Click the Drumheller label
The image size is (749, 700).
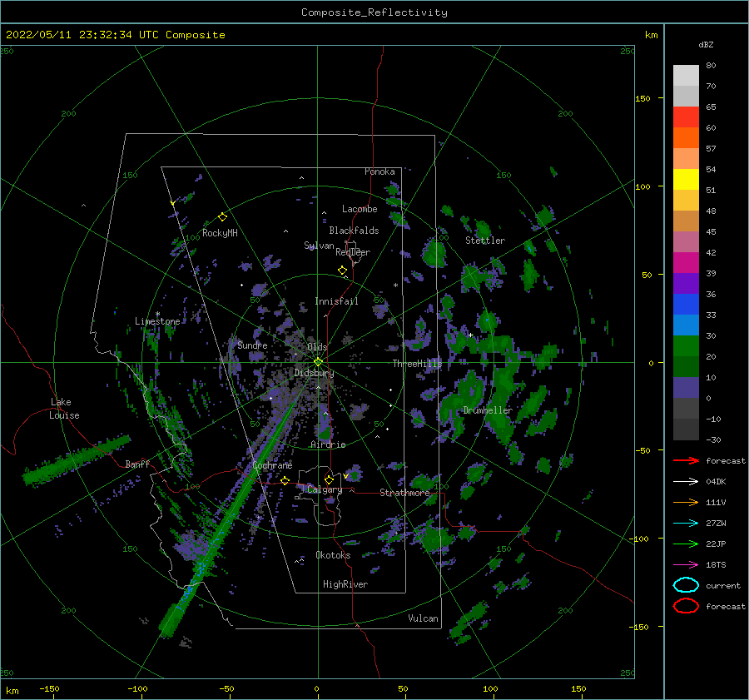tap(487, 410)
